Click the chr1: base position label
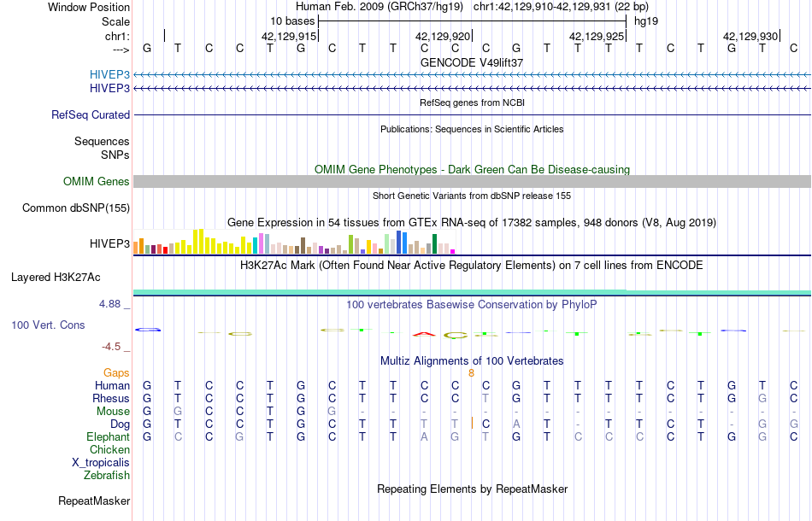This screenshot has height=521, width=812. click(x=117, y=36)
